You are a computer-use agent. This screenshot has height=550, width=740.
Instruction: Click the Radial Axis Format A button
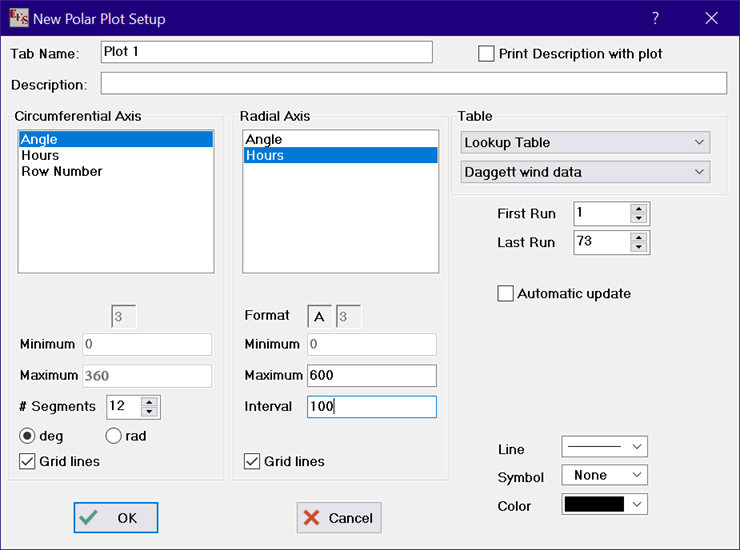319,316
